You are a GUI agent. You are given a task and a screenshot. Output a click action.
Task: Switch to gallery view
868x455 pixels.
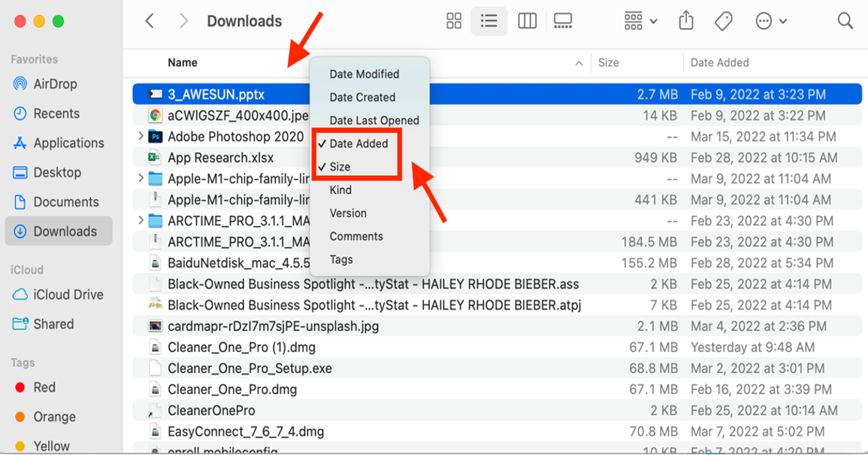[x=563, y=21]
